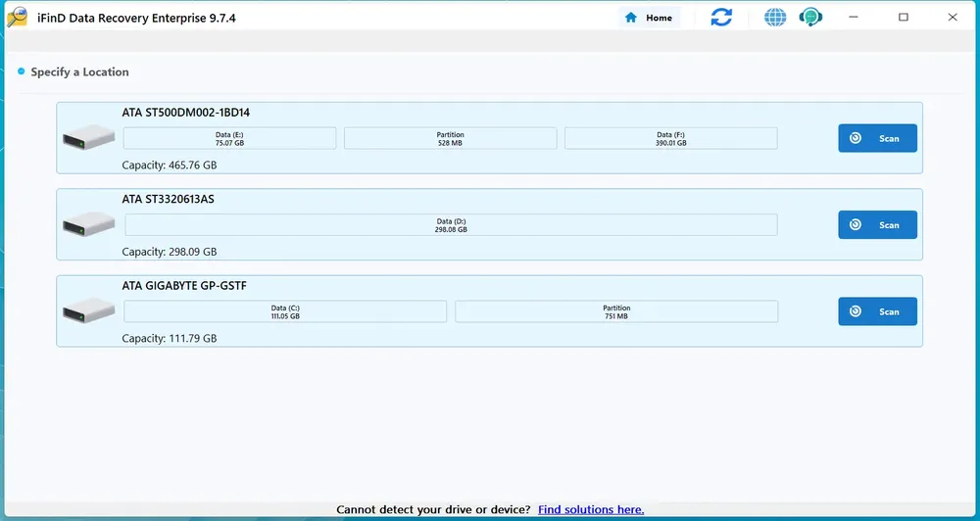Viewport: 980px width, 521px height.
Task: Scan the ATA GIGABYTE GP-GSTF disk
Action: tap(877, 311)
